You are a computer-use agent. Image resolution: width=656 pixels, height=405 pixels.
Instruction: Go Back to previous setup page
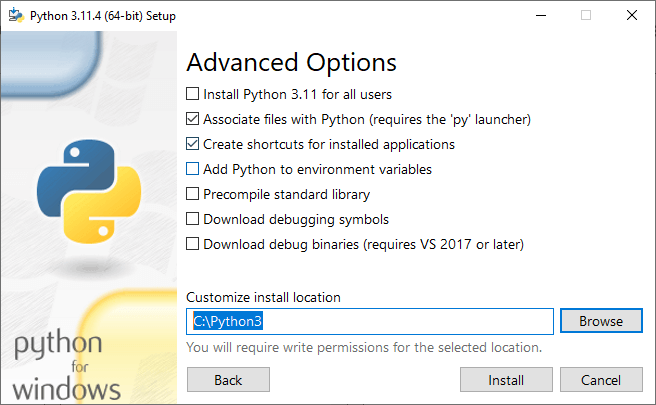coord(228,380)
